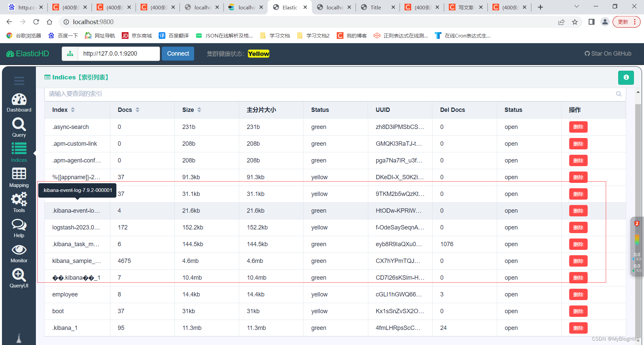Open browser side panel icon
This screenshot has height=345, width=644.
591,22
